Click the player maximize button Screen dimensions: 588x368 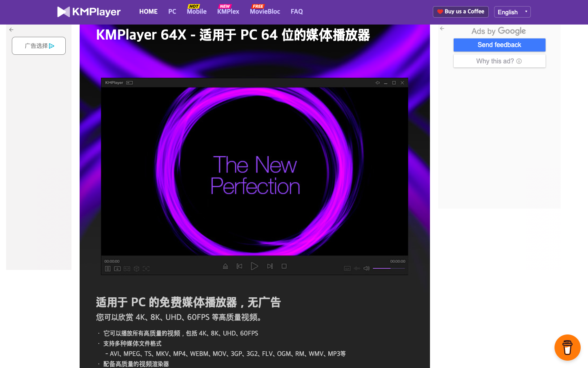coord(394,83)
